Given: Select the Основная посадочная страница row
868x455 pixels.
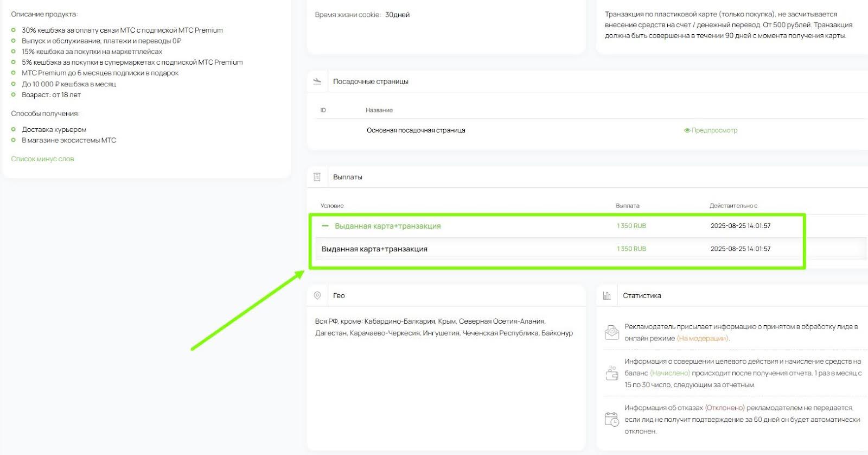Looking at the screenshot, I should pos(416,130).
